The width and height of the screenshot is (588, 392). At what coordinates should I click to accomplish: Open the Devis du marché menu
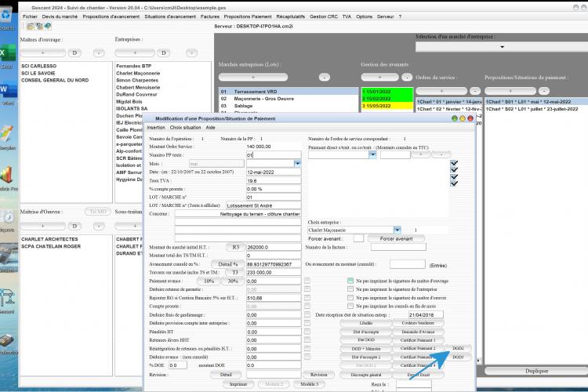60,16
